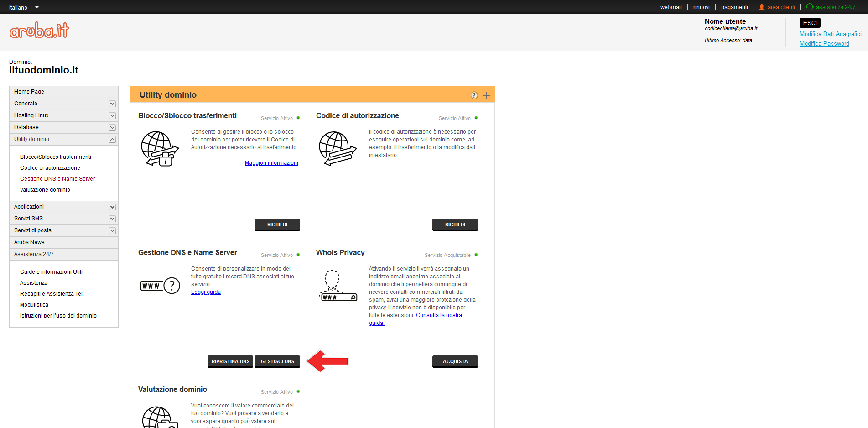Open rinnovi in top bar
The width and height of the screenshot is (868, 428).
click(702, 7)
